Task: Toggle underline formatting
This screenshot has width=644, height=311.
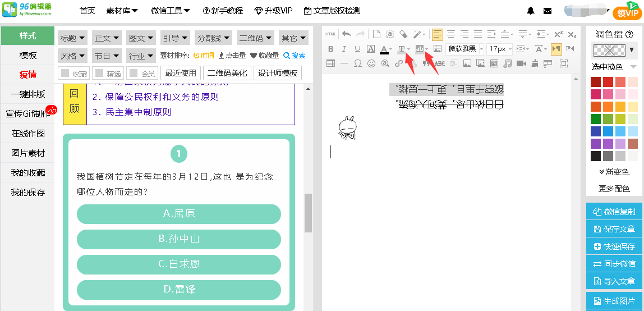Action: [357, 49]
